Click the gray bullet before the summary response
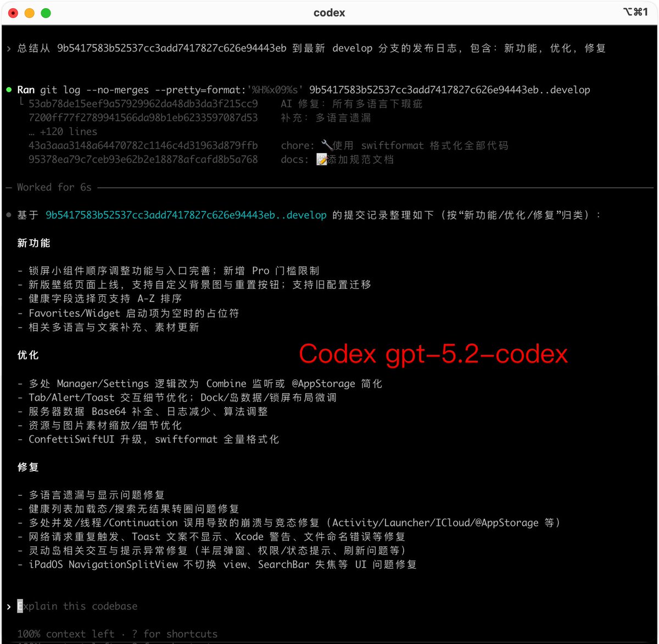Image resolution: width=659 pixels, height=644 pixels. click(9, 215)
